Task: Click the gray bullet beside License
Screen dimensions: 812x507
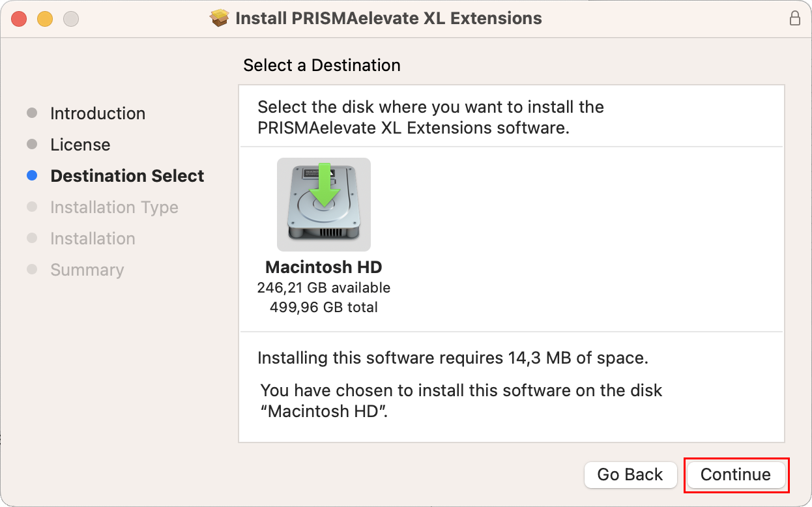Action: pyautogui.click(x=32, y=145)
